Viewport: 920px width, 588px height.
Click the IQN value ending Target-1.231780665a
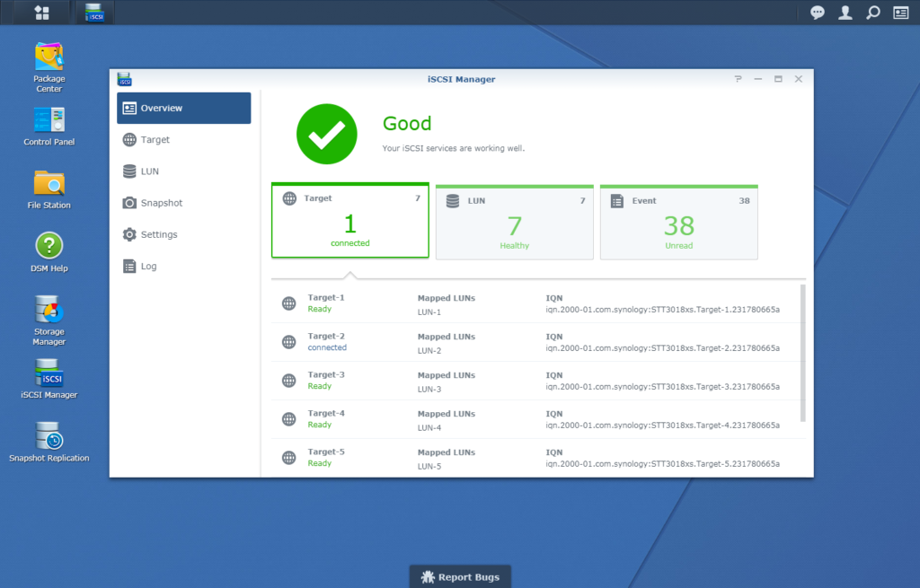click(662, 310)
